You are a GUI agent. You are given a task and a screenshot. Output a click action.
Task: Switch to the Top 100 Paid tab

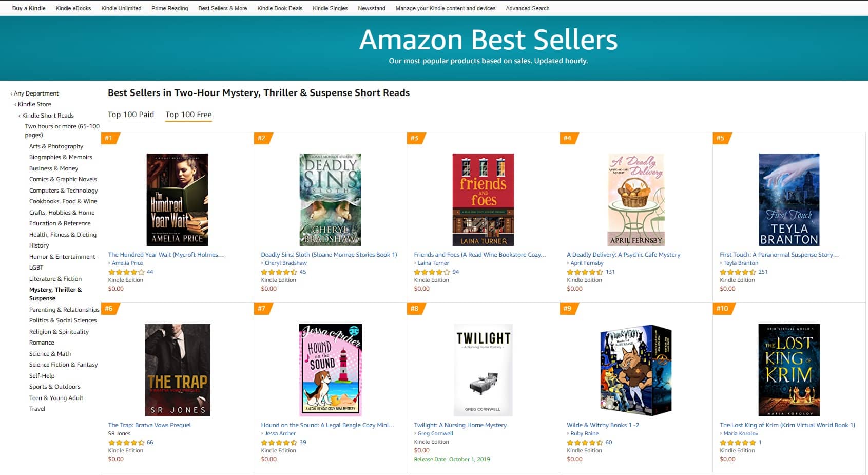click(x=131, y=115)
